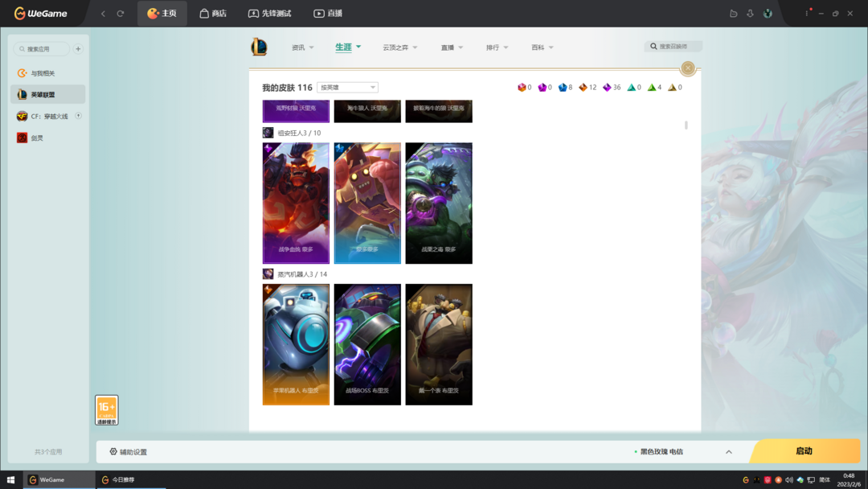Select 英雄联盟 in the sidebar

click(x=48, y=95)
